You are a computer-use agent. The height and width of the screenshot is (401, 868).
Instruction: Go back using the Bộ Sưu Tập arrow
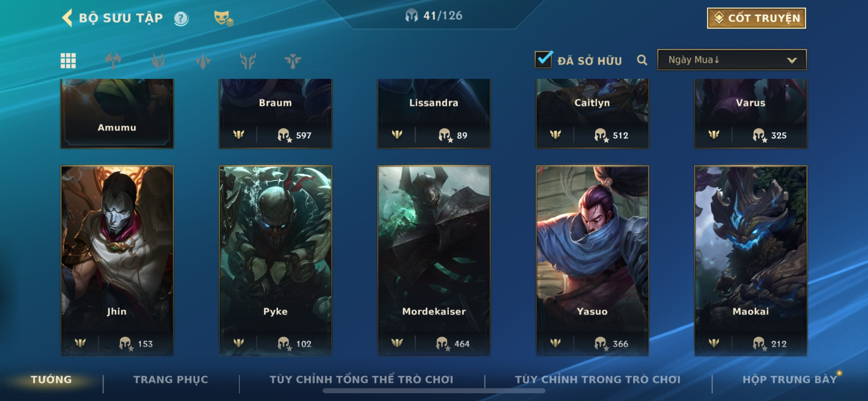[67, 18]
